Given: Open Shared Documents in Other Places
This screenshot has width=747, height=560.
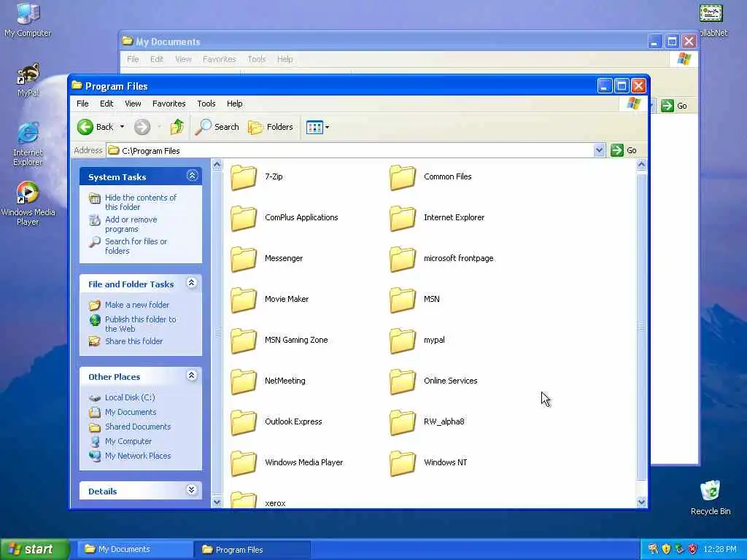Looking at the screenshot, I should click(138, 427).
